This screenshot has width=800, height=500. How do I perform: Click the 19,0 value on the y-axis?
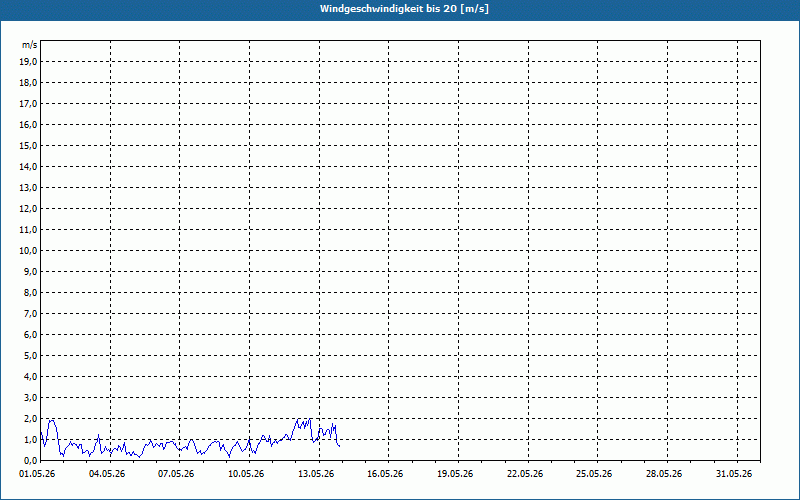coord(28,62)
